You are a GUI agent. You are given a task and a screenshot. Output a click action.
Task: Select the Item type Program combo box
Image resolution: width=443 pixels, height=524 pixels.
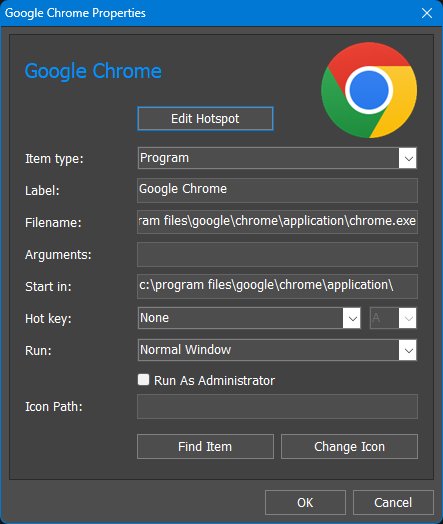(x=277, y=158)
